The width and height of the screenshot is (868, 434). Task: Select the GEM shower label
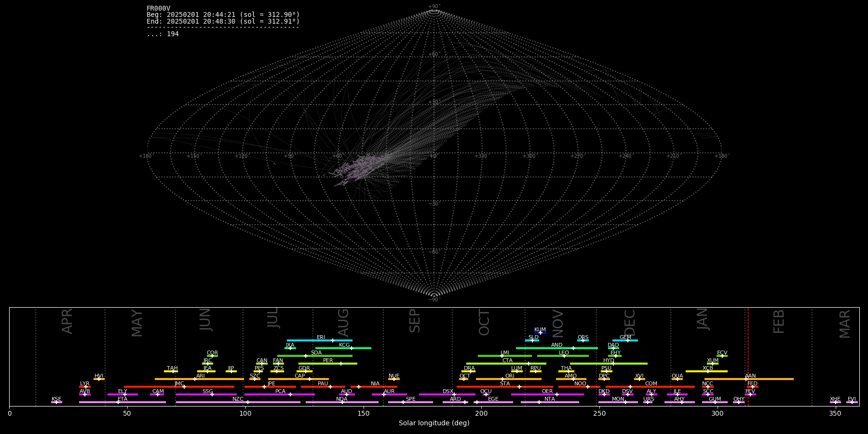(x=625, y=337)
